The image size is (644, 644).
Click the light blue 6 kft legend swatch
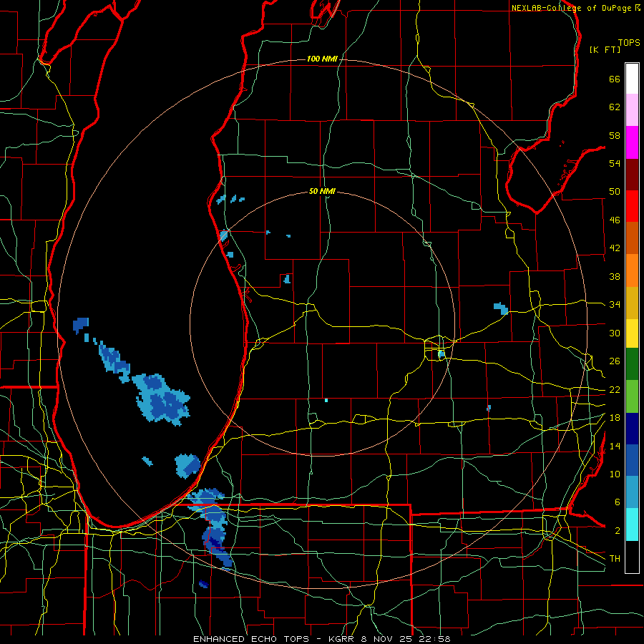click(632, 492)
